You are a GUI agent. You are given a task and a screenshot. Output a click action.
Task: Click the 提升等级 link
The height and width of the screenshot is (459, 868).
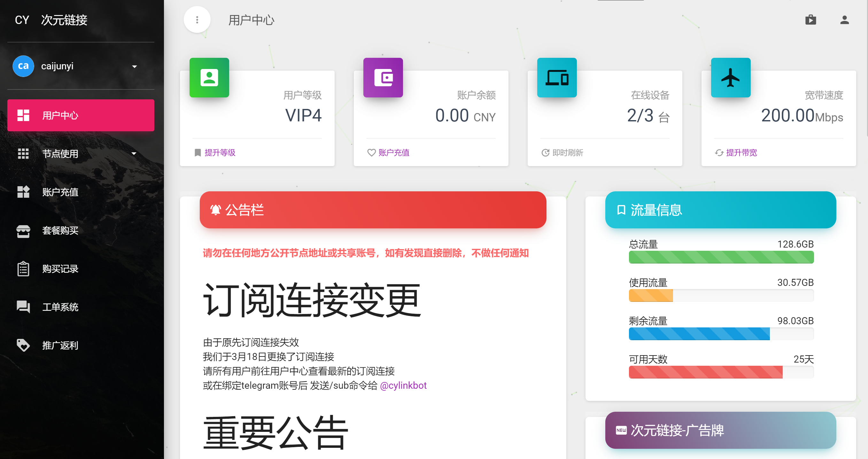(220, 153)
